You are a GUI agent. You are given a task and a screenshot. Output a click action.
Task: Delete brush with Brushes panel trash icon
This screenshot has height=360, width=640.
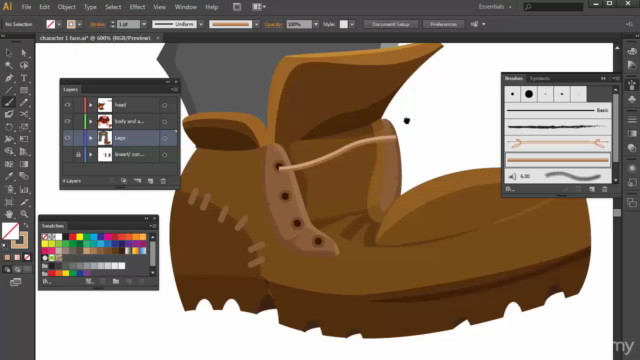pos(605,189)
